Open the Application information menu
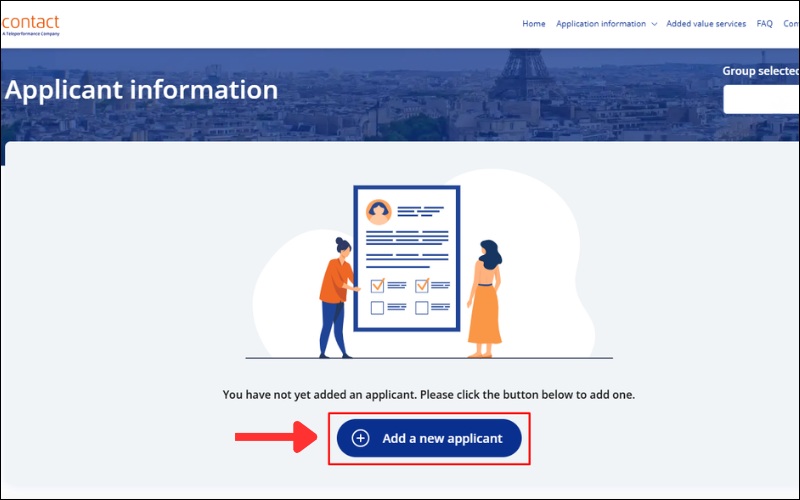800x500 pixels. click(601, 24)
